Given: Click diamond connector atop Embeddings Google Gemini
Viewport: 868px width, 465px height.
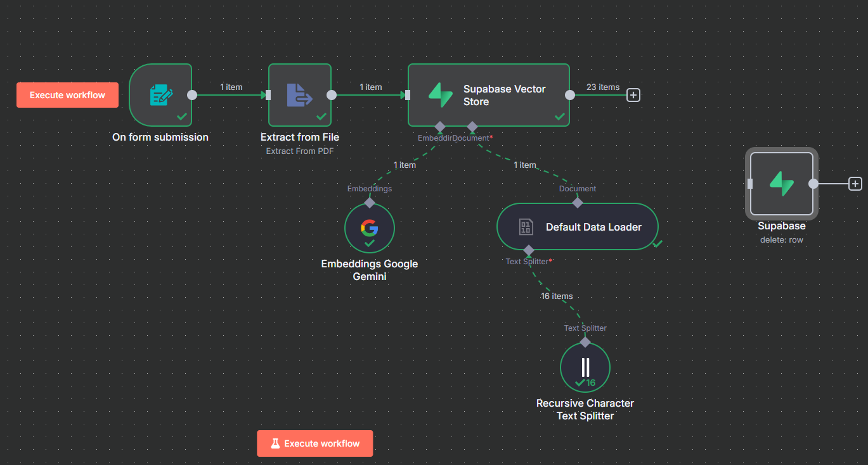Looking at the screenshot, I should point(370,203).
